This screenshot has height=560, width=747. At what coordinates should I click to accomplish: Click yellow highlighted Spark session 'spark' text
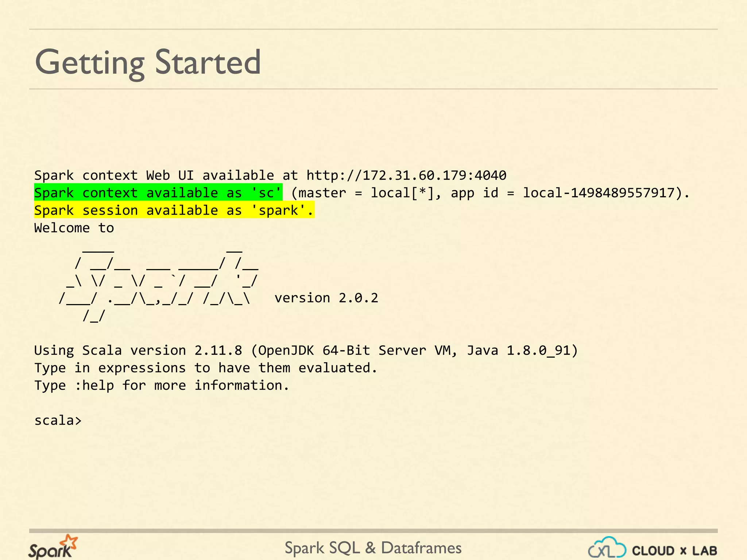coord(174,210)
